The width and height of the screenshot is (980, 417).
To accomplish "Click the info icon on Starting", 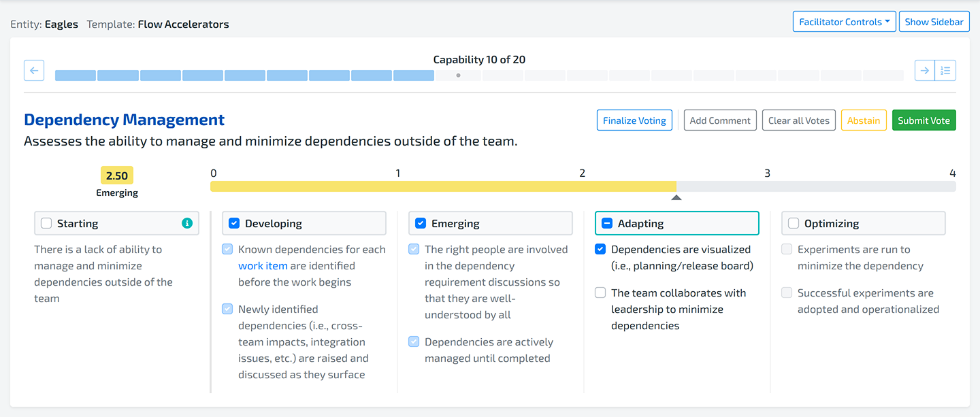I will pyautogui.click(x=187, y=223).
